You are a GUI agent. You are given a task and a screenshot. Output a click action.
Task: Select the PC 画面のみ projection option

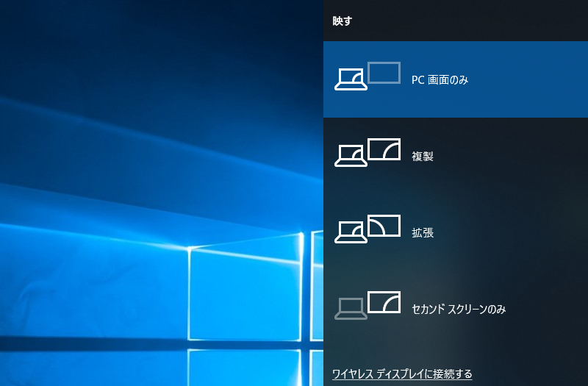456,79
